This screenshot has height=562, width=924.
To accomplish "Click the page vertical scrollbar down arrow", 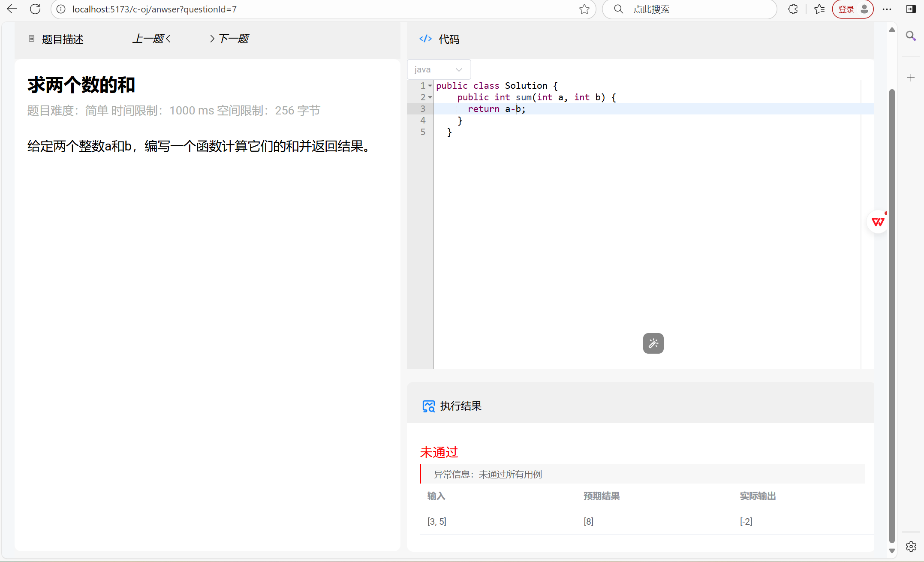I will pyautogui.click(x=892, y=551).
